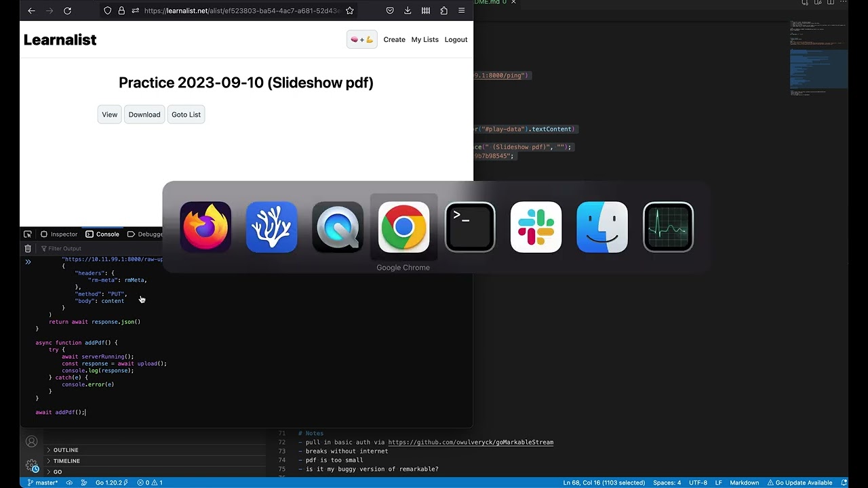Expand the TIMELINE section
Viewport: 868px width, 488px height.
point(66,461)
